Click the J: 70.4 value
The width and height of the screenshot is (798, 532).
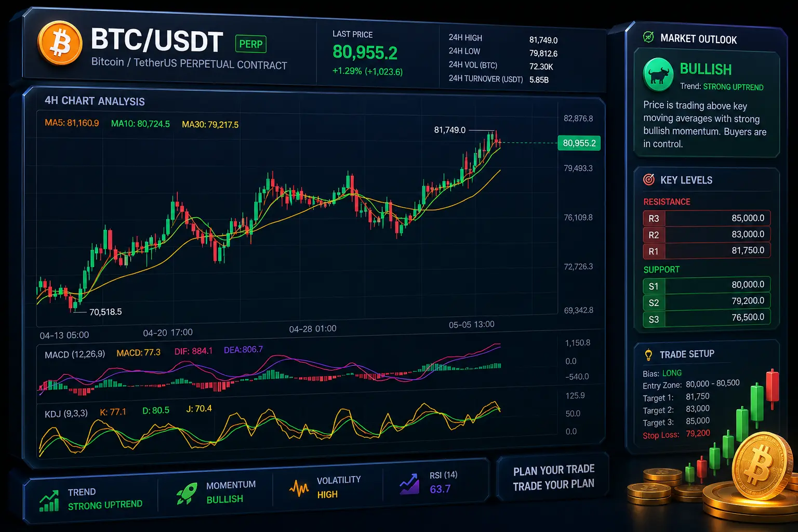pos(199,409)
